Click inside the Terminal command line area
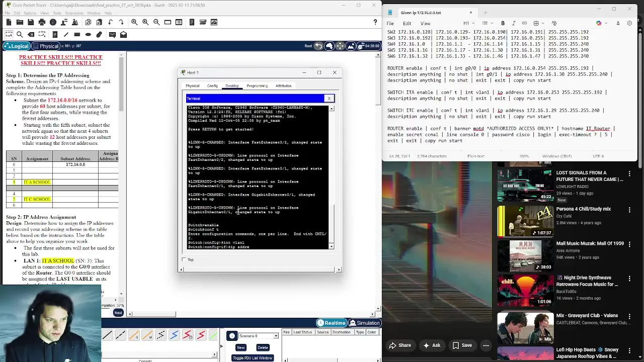The image size is (644, 362). point(258,177)
